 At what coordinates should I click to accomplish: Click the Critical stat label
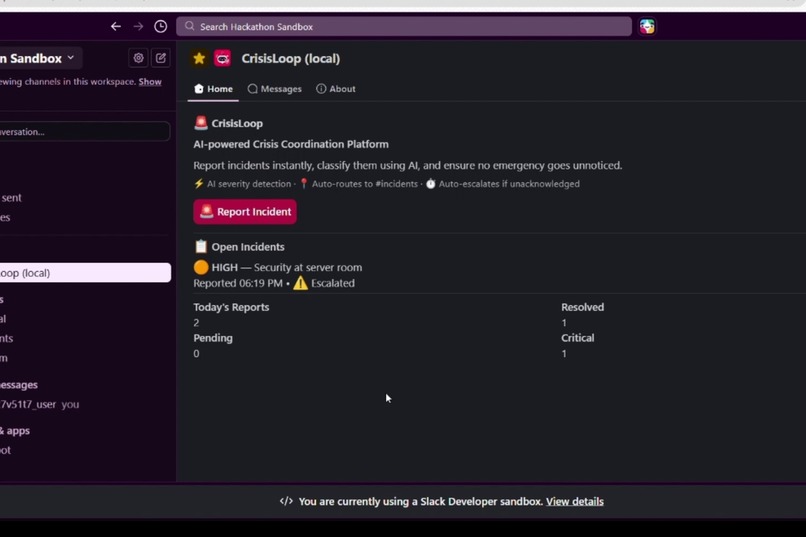click(577, 338)
